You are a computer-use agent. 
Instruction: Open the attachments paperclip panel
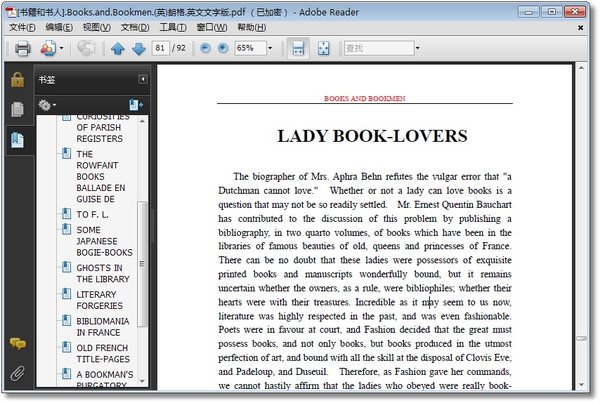[x=17, y=374]
